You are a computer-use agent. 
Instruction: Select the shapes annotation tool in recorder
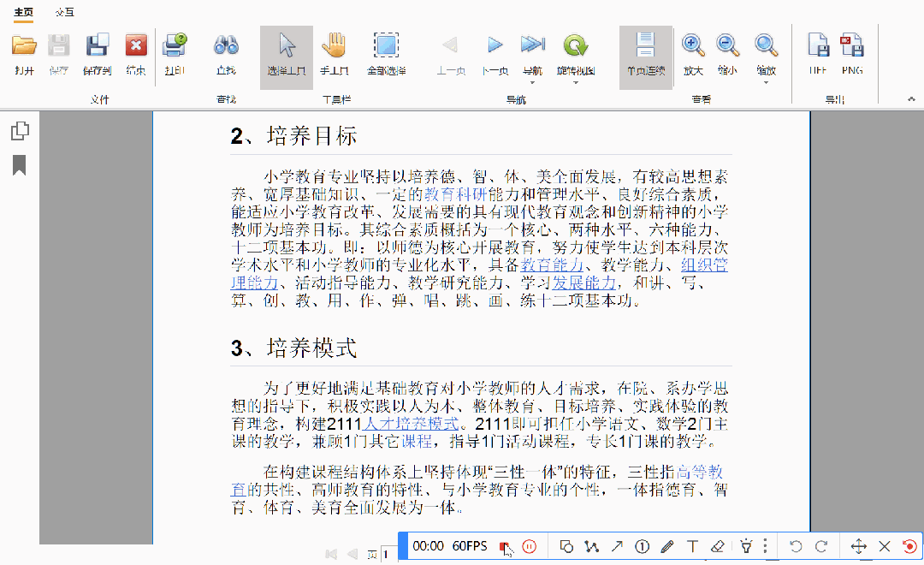pyautogui.click(x=566, y=547)
